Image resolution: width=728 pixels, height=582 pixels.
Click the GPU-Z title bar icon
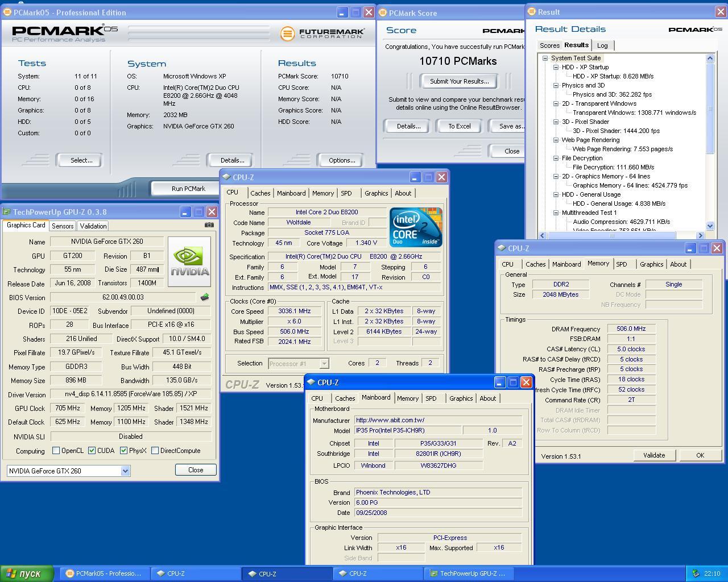[7, 212]
